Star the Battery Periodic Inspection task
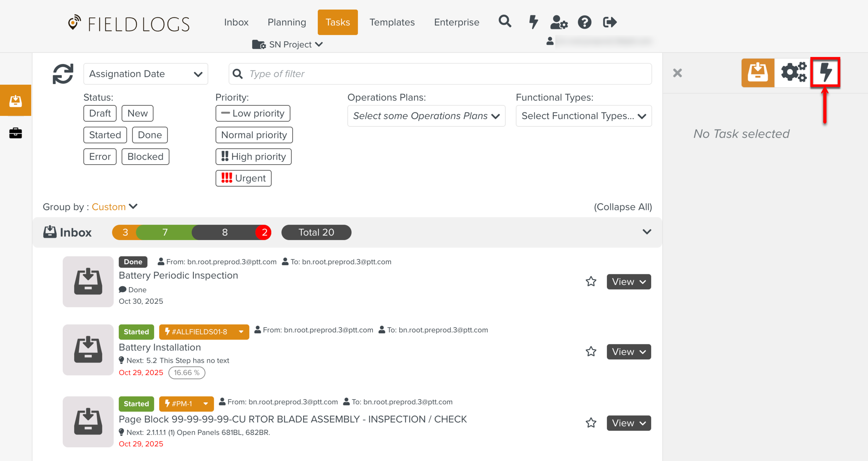This screenshot has width=868, height=461. pos(591,281)
